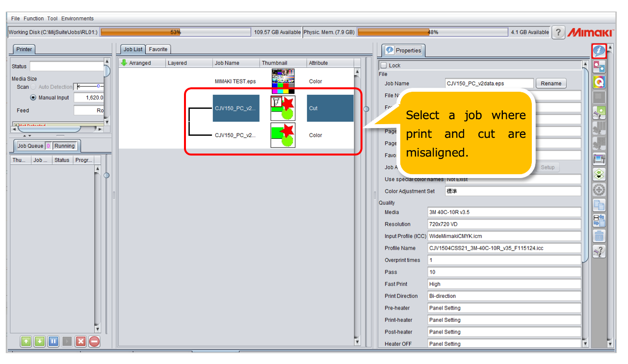
Task: Click the Color job thumbnail below the Cut job
Action: [283, 135]
